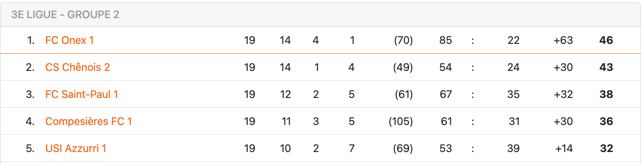The image size is (644, 164).
Task: Open the FC Saint-Paul 1 team link
Action: point(82,94)
